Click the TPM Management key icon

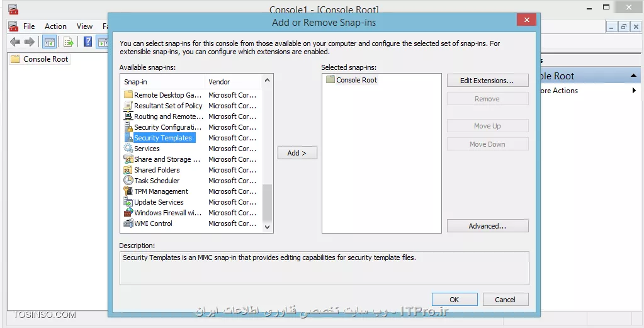point(128,191)
